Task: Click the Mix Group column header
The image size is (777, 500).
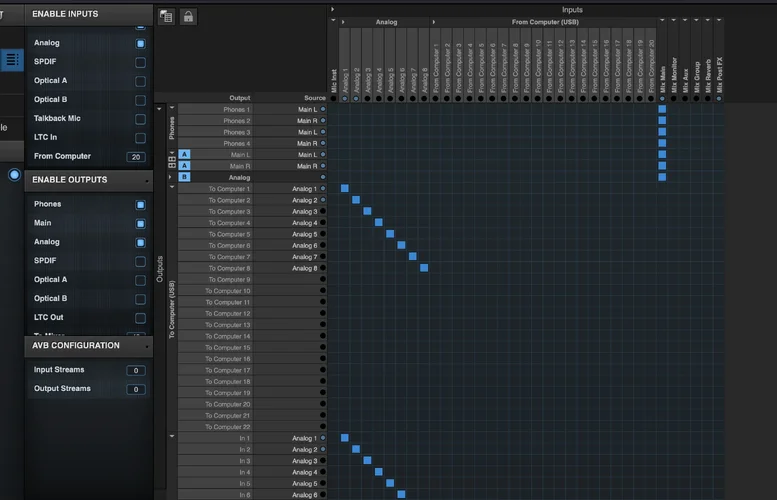Action: pyautogui.click(x=697, y=77)
